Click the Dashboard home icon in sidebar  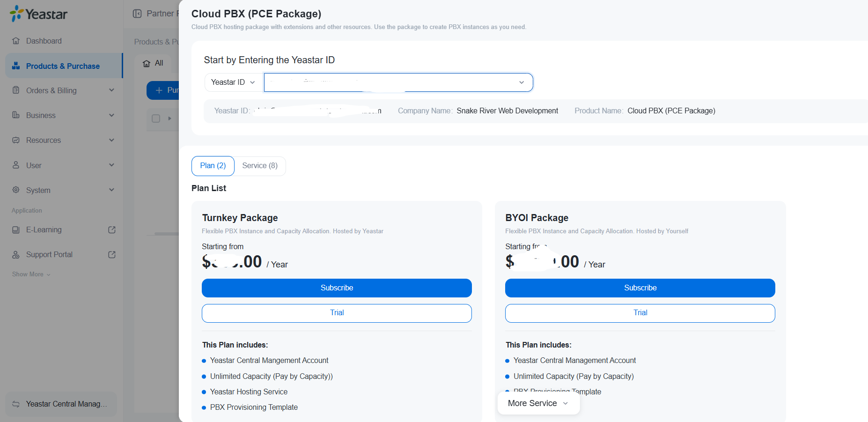pos(16,41)
